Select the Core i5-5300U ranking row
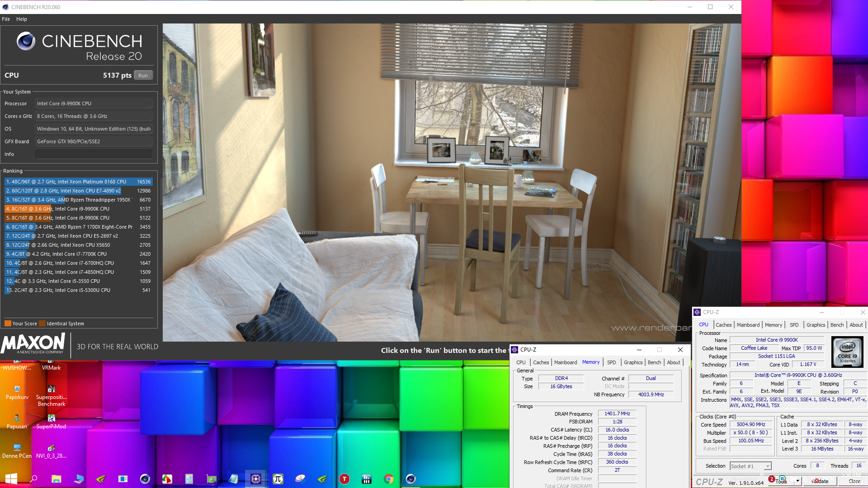Screen dimensions: 868x488 coord(78,290)
